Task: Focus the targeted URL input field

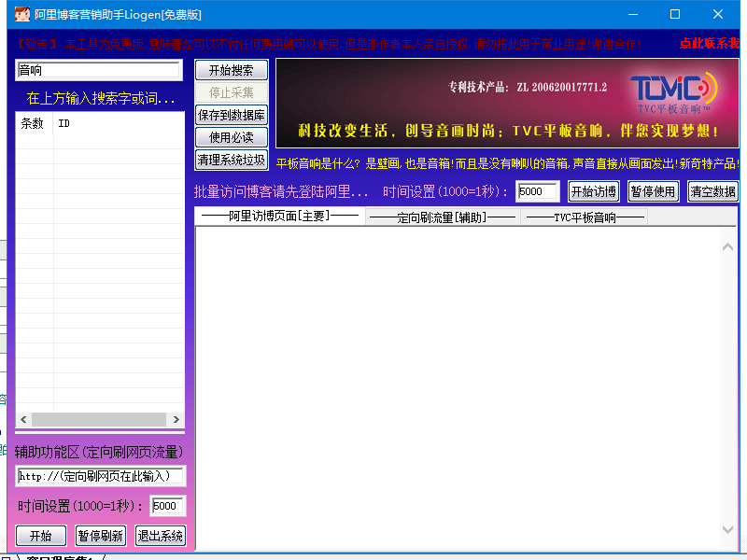Action: point(100,476)
